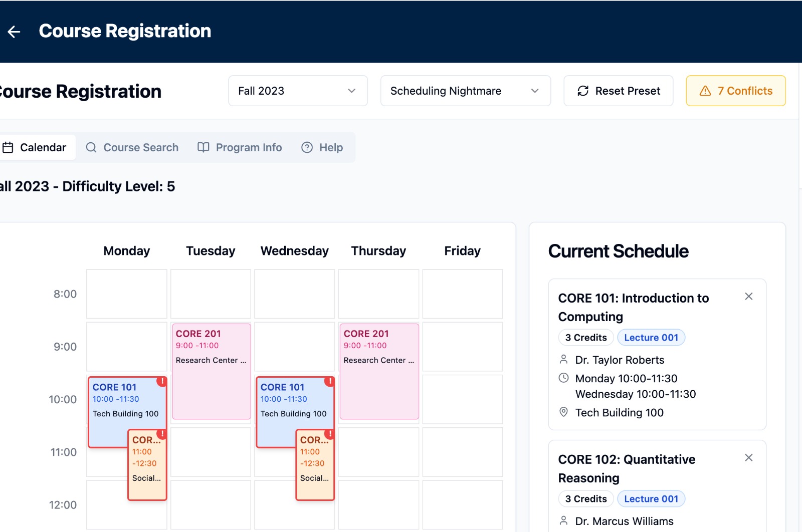Click the Friday column header

tap(462, 251)
